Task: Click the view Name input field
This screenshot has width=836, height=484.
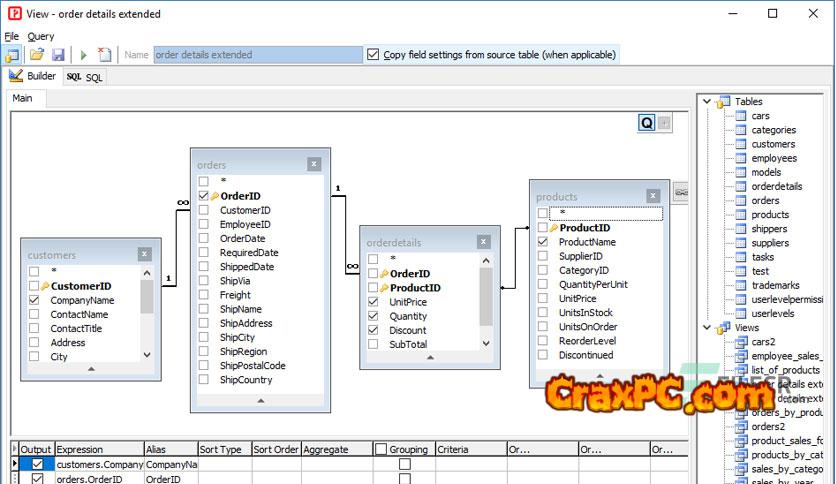Action: 257,55
